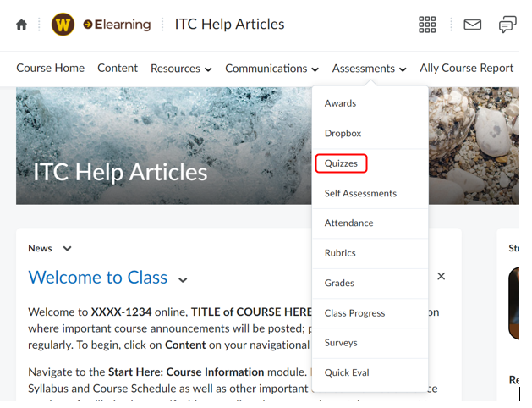Select Quizzes from the Assessments menu
This screenshot has height=408, width=532.
click(370, 163)
